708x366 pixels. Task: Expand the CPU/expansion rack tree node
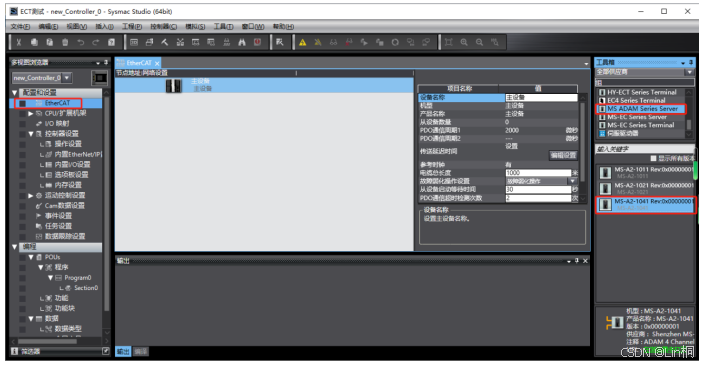(31, 113)
